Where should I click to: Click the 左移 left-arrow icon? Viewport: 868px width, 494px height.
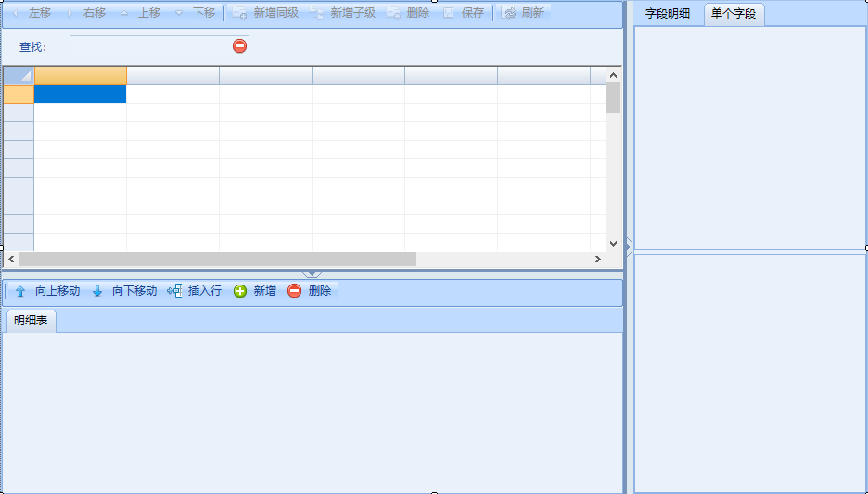[15, 13]
